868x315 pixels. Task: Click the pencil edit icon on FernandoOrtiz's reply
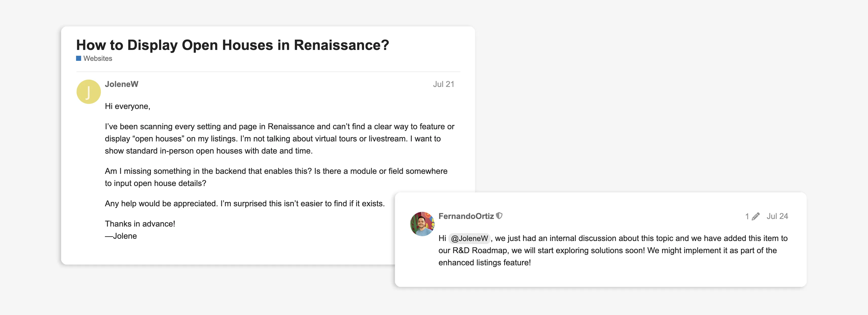756,216
